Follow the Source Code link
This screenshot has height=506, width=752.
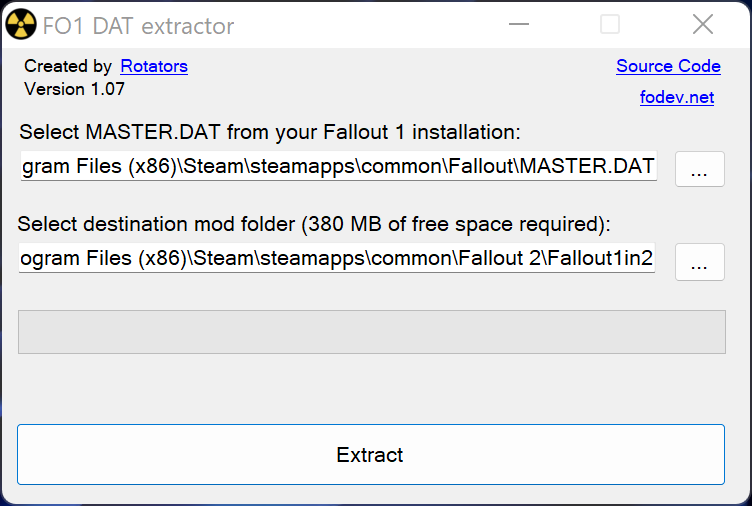pos(668,67)
